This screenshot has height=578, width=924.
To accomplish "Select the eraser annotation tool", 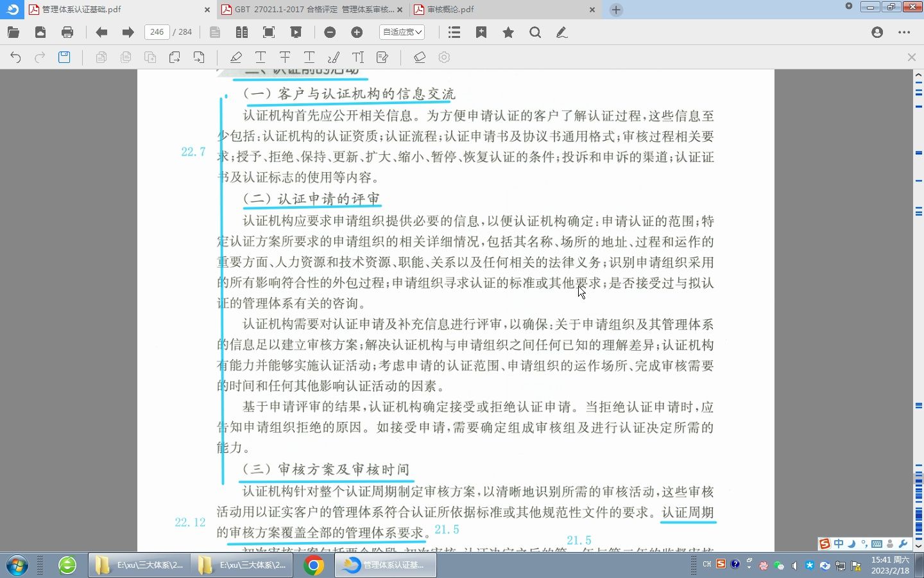I will click(x=420, y=57).
